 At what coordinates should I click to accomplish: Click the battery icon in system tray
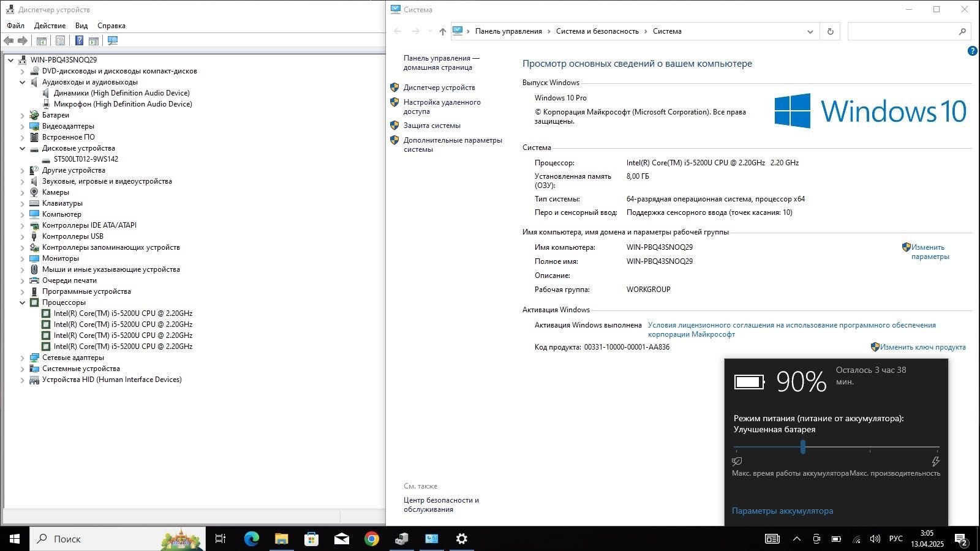click(x=836, y=539)
